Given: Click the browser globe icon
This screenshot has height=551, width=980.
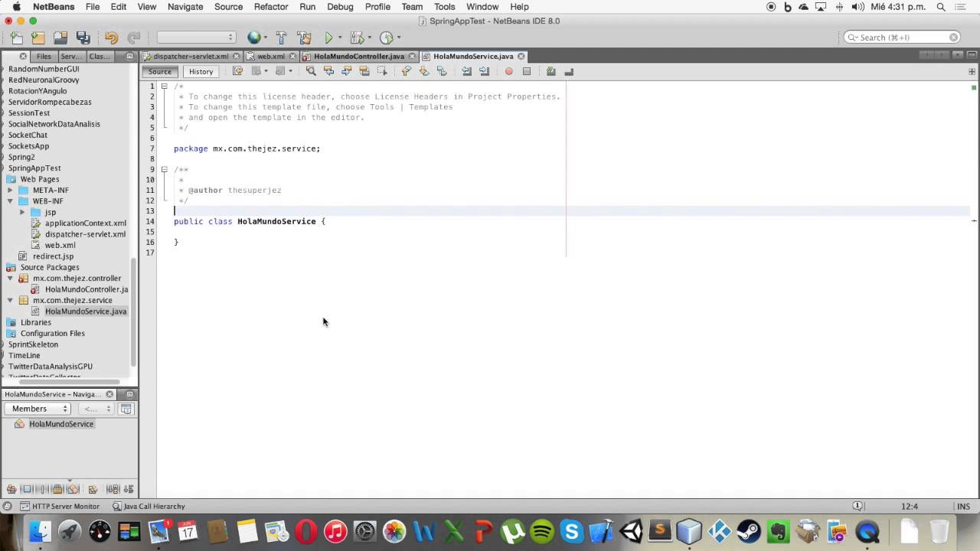Looking at the screenshot, I should pyautogui.click(x=253, y=37).
